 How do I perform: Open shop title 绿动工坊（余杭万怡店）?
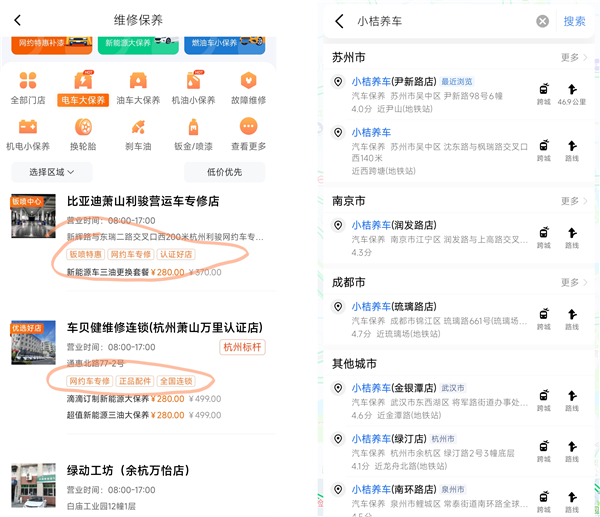(x=128, y=471)
